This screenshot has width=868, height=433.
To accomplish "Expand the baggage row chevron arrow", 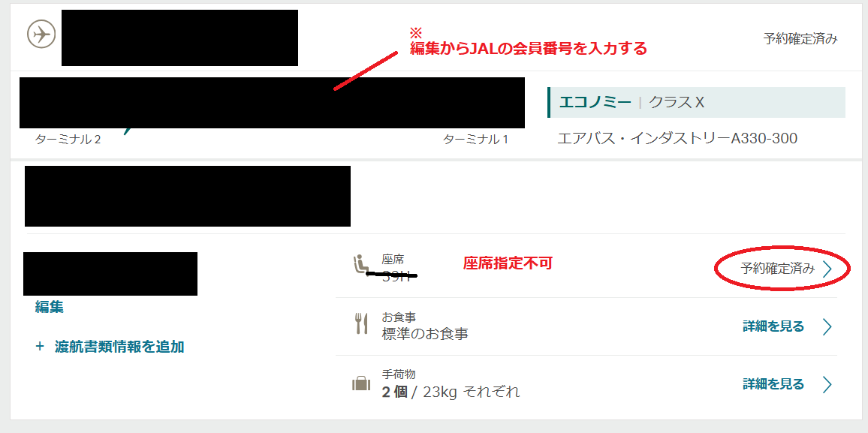I will click(x=827, y=384).
